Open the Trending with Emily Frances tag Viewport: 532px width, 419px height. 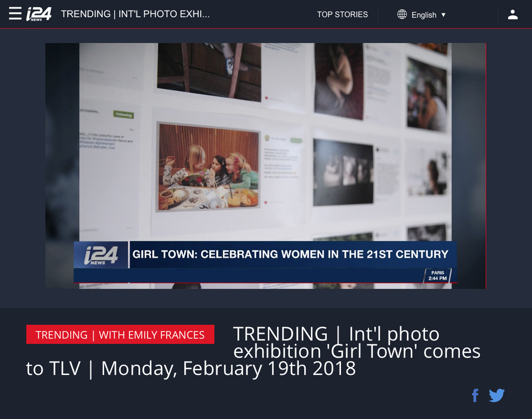[120, 335]
